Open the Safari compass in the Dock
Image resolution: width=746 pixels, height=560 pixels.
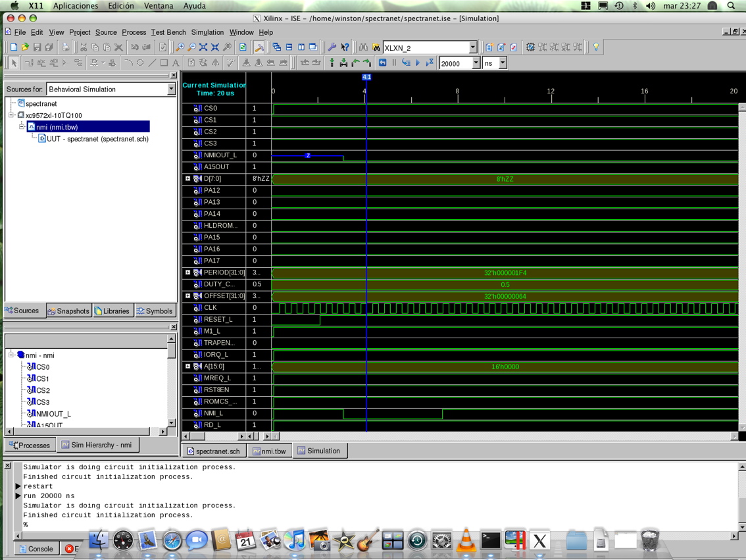coord(172,540)
